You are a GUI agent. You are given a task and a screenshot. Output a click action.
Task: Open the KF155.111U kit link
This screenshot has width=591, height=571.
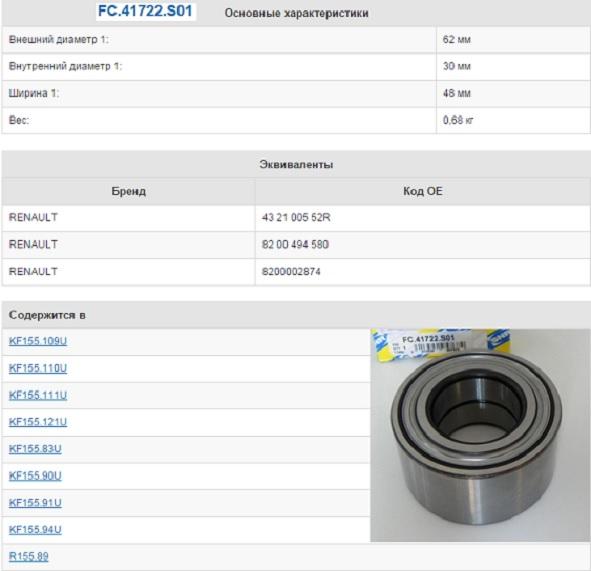pos(38,395)
